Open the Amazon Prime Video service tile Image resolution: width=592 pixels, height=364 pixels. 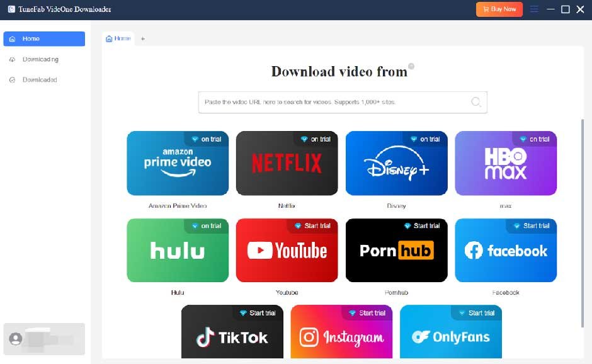pos(178,163)
